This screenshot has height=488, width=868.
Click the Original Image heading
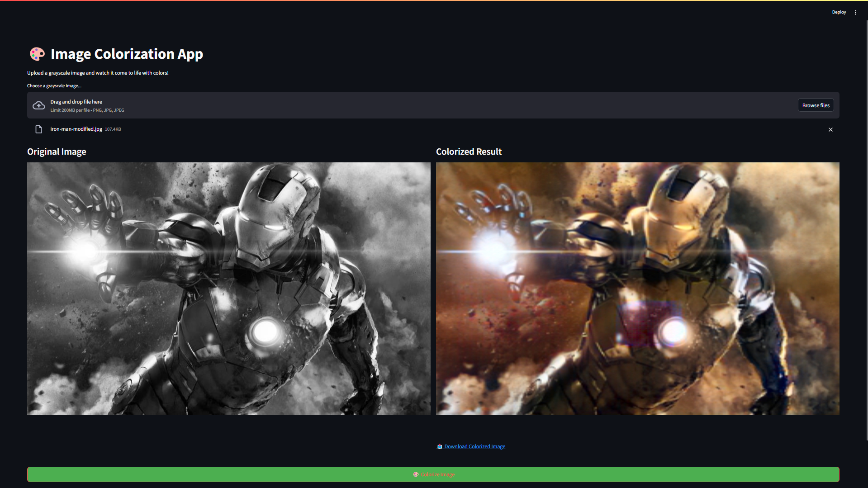(x=57, y=152)
